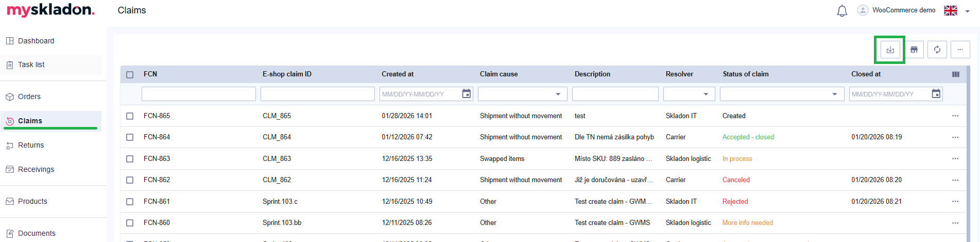This screenshot has width=980, height=242.
Task: Open the notifications bell
Action: tap(842, 11)
